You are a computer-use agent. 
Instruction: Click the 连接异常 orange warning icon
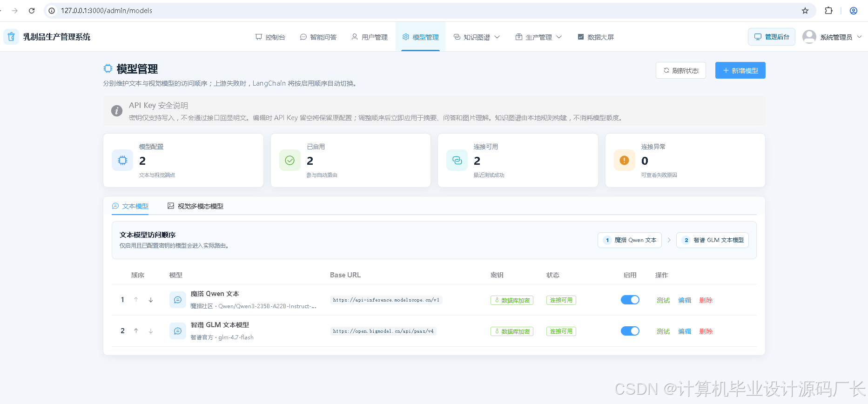tap(625, 161)
